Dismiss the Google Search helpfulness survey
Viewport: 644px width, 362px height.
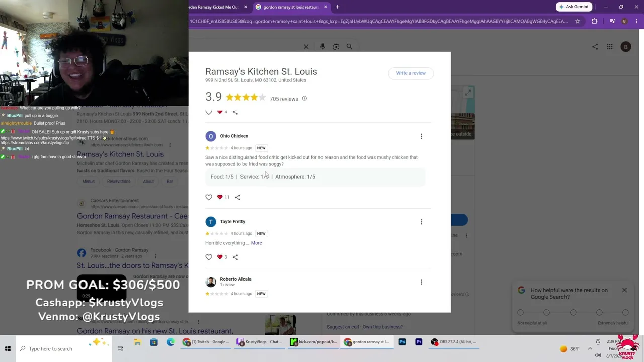click(x=624, y=290)
